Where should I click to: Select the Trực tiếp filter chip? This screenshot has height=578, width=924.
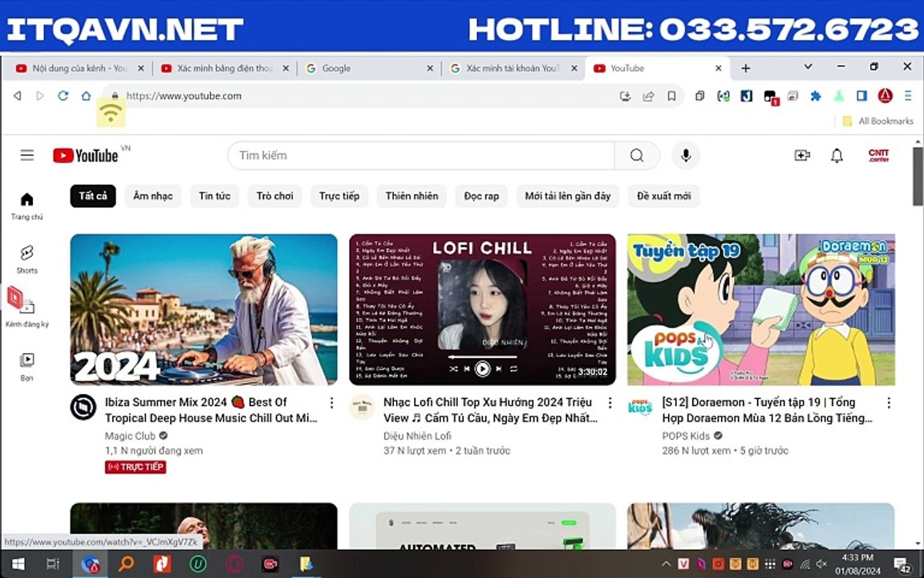coord(339,196)
